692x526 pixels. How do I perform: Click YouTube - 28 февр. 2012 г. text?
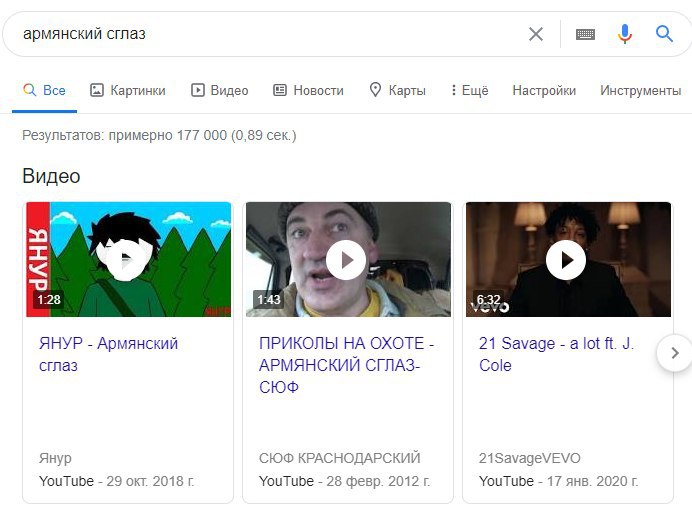click(344, 481)
